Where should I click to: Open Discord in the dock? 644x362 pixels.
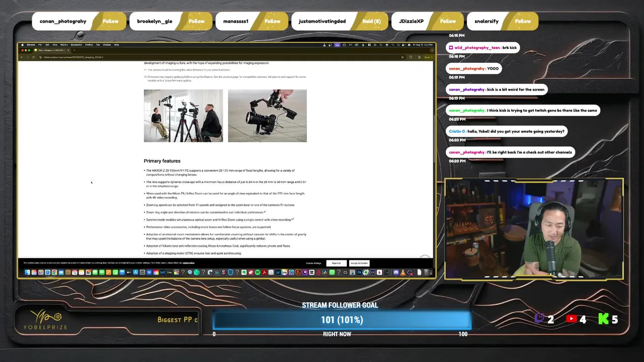[x=396, y=273]
